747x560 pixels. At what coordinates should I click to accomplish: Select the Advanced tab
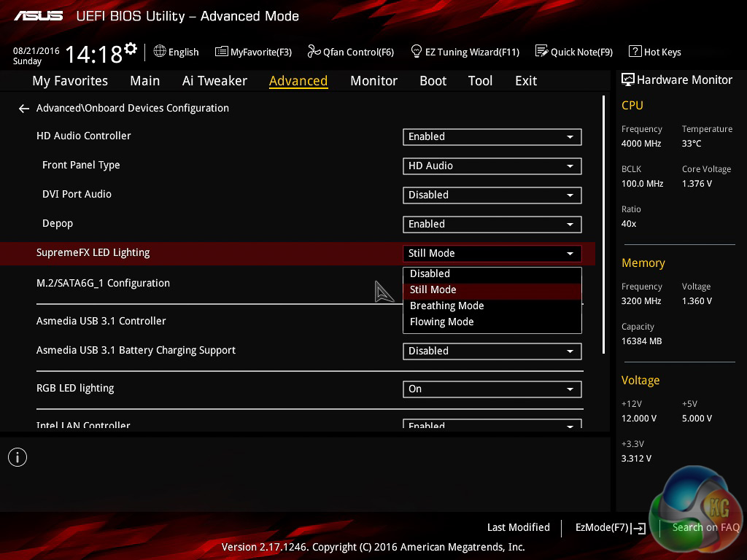click(298, 81)
